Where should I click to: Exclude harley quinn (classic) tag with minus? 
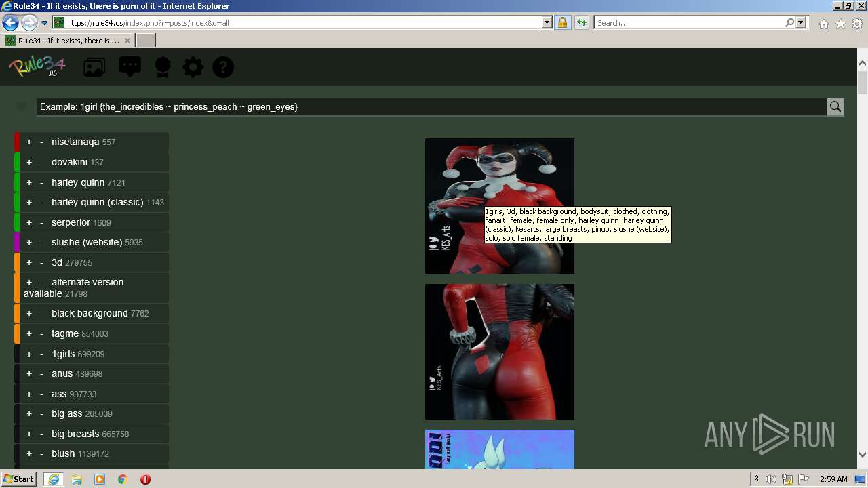tap(41, 202)
